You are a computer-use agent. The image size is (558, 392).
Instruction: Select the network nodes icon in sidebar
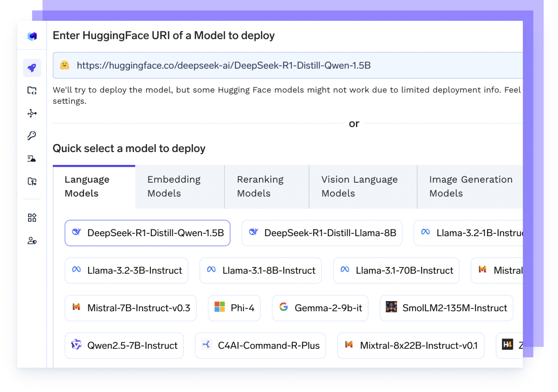32,113
